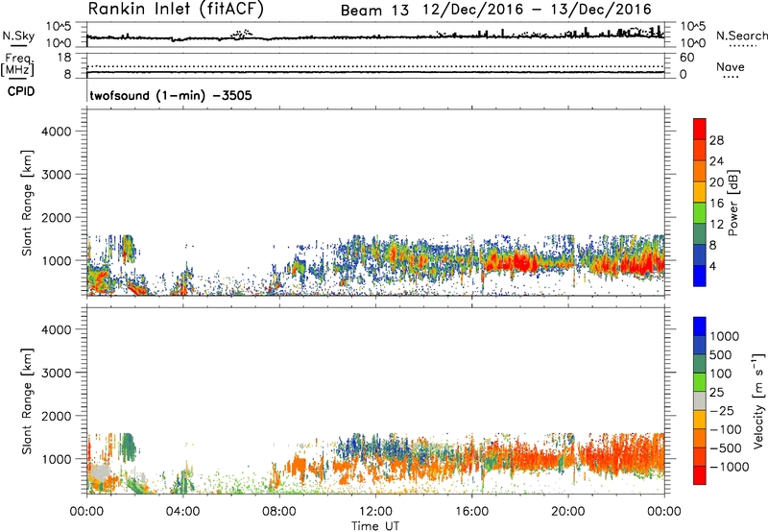
Task: Click the '100' tick on the velocity colorbar
Action: (721, 374)
